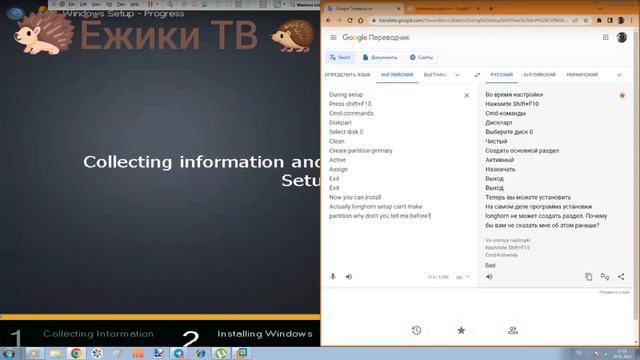Image resolution: width=640 pixels, height=360 pixels.
Task: Open Chrome from the taskbar
Action: (76, 353)
